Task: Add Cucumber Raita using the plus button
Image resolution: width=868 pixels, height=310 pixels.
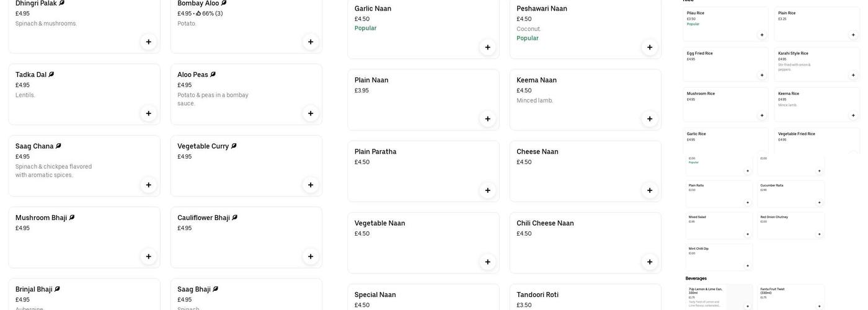Action: coord(819,203)
